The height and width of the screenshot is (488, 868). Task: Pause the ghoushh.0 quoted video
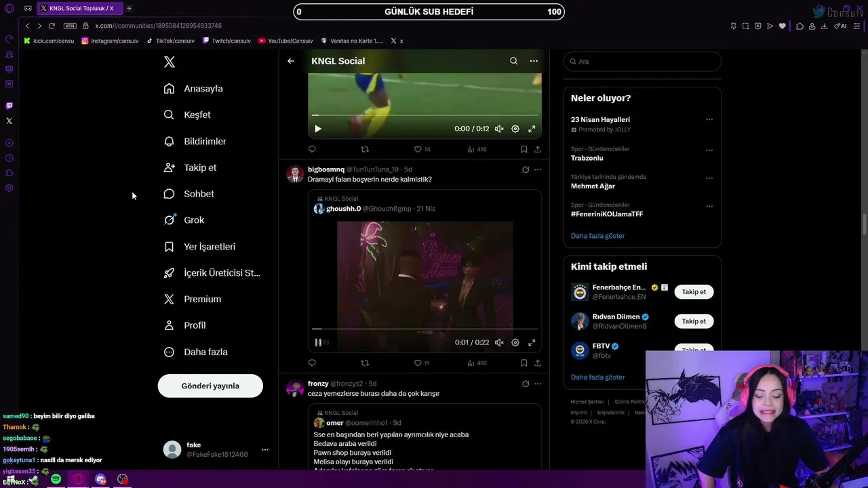pos(318,342)
